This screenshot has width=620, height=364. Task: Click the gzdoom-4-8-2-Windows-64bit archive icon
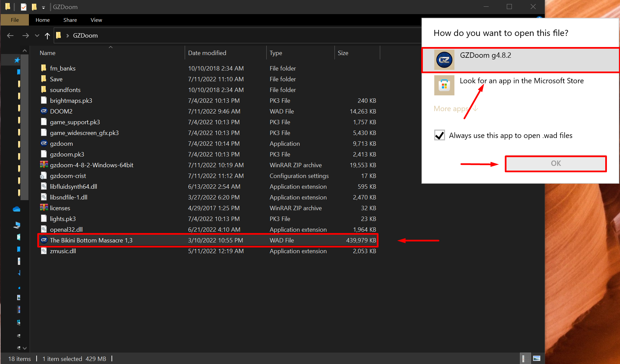pos(44,165)
